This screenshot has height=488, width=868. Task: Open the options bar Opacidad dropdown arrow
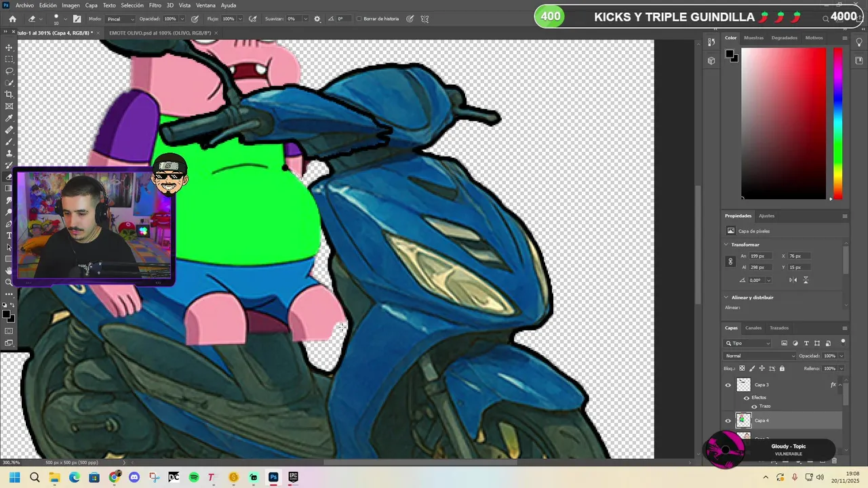182,19
